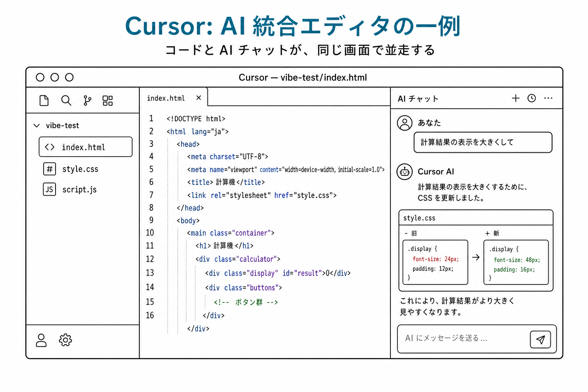Click the div class="buttons" line
Screen dimensions: 588x392
243,287
